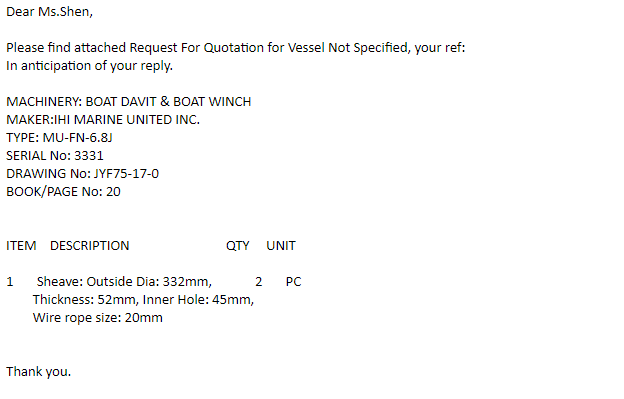Click the 'Thickness: 52mm, Inner Hole: 45mm,' line

pyautogui.click(x=143, y=300)
